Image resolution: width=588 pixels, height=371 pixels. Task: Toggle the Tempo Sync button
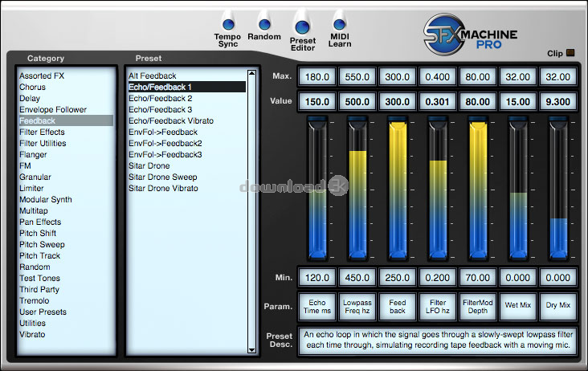[x=228, y=25]
